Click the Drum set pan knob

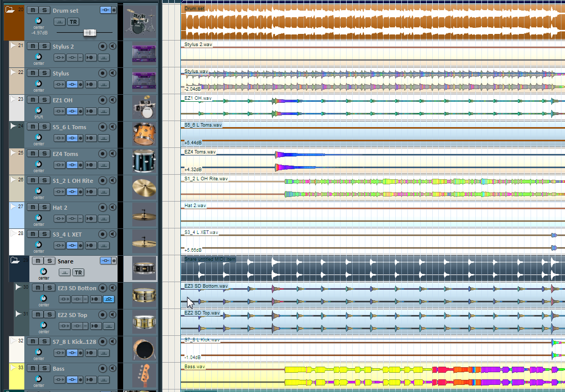(x=39, y=21)
